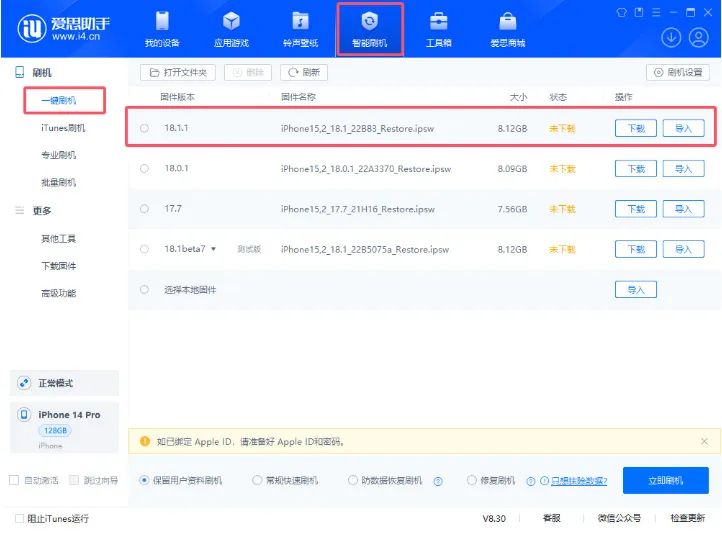Enable the 阻止iTunes运行 checkbox

(20, 518)
